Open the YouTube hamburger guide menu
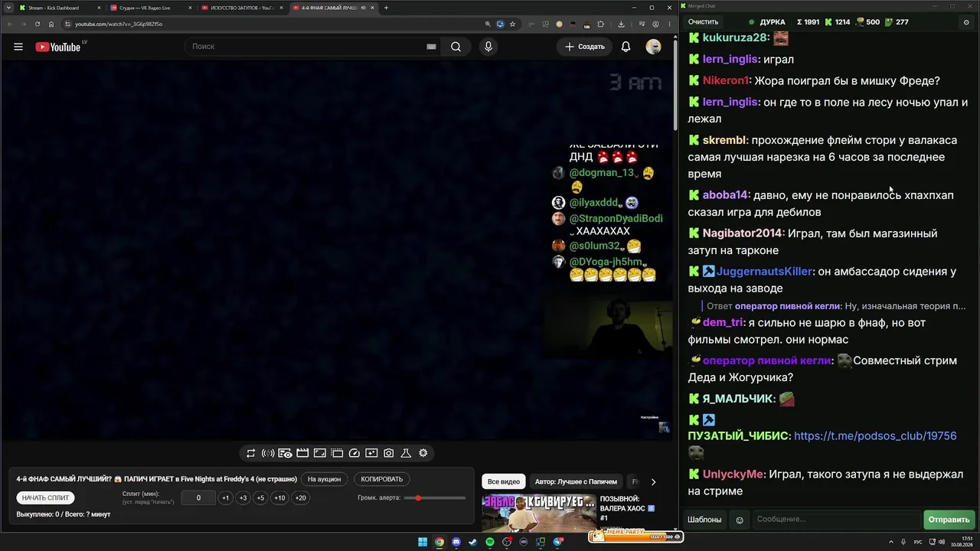The image size is (980, 551). click(18, 47)
